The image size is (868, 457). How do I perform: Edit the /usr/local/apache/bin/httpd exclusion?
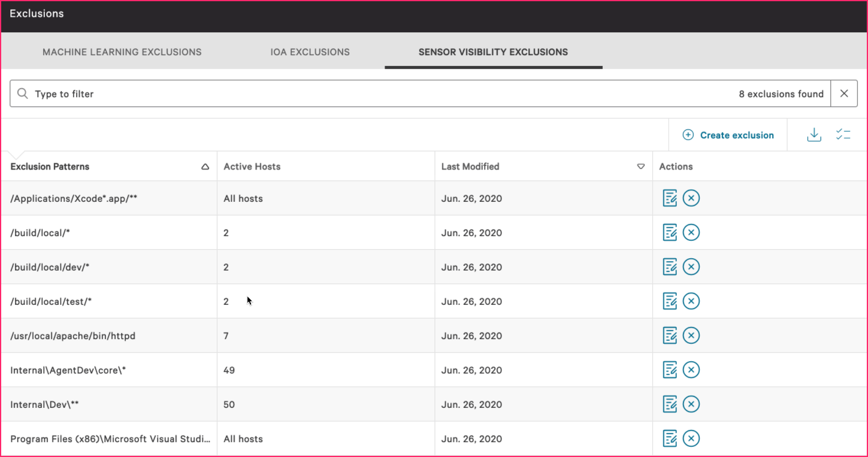point(670,335)
